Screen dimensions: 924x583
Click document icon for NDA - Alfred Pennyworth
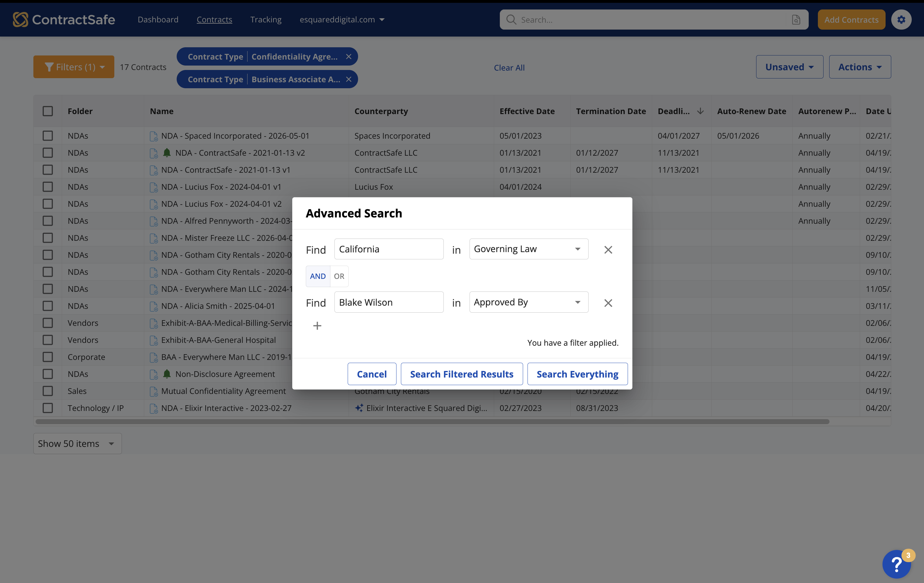pyautogui.click(x=153, y=221)
